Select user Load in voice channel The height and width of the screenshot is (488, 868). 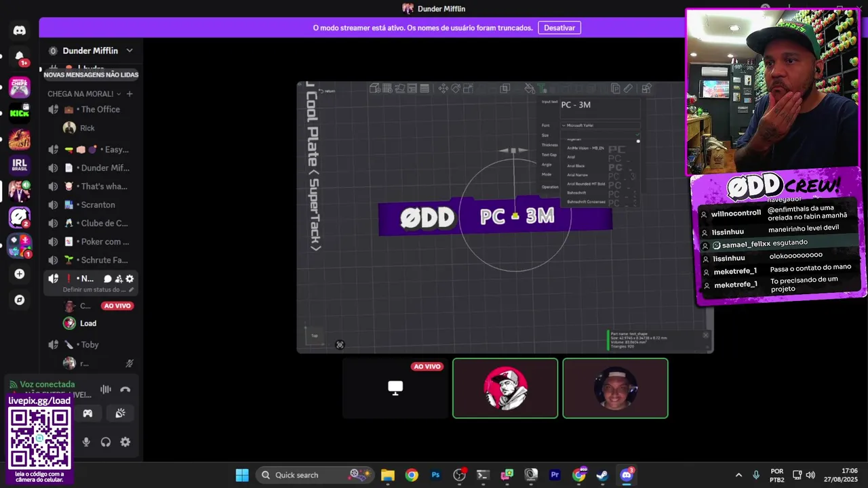tap(88, 323)
